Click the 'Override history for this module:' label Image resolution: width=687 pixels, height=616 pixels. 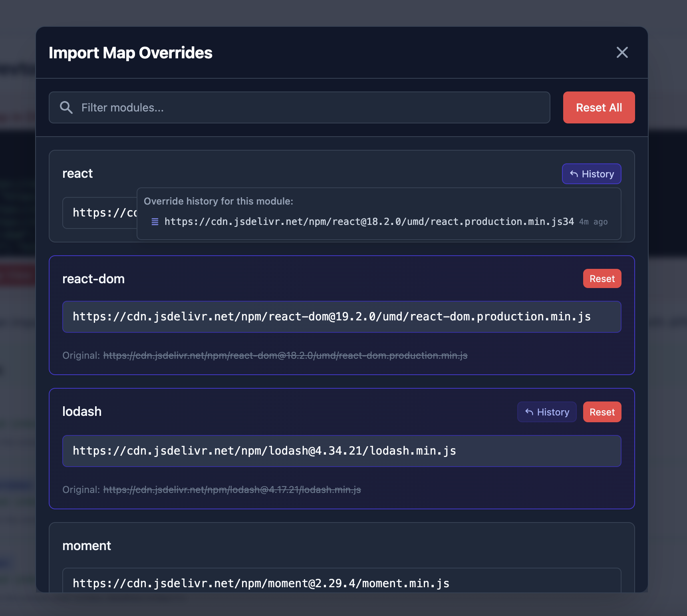[218, 201]
